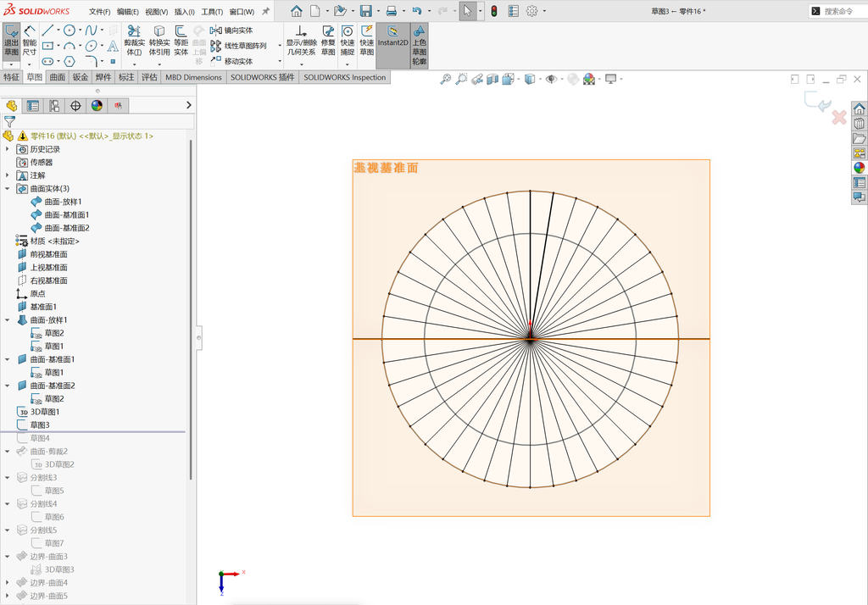This screenshot has width=868, height=605.
Task: Expand the 边界-曲面4 feature node
Action: (7, 582)
